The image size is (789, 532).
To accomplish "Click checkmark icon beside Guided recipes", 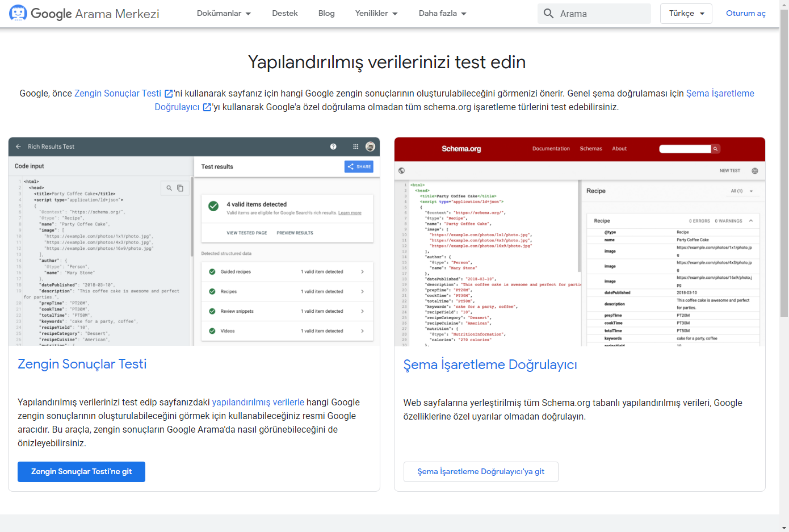I will click(x=212, y=271).
